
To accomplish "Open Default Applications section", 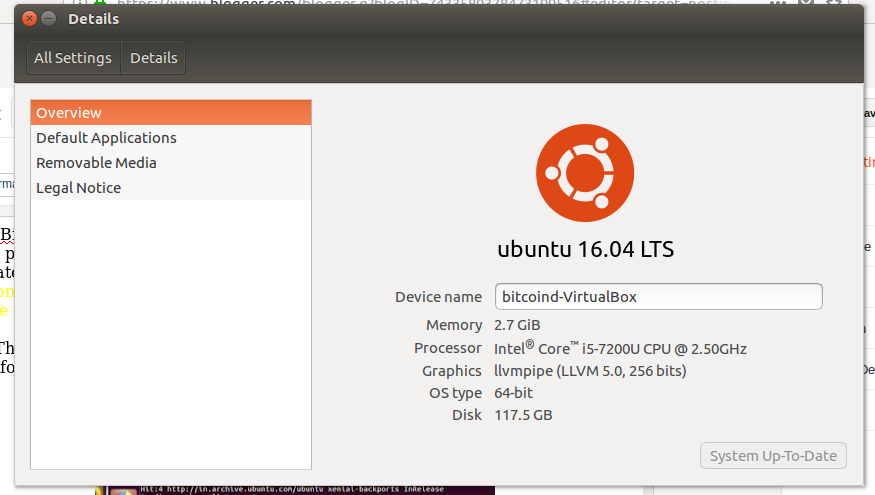I will [x=171, y=138].
